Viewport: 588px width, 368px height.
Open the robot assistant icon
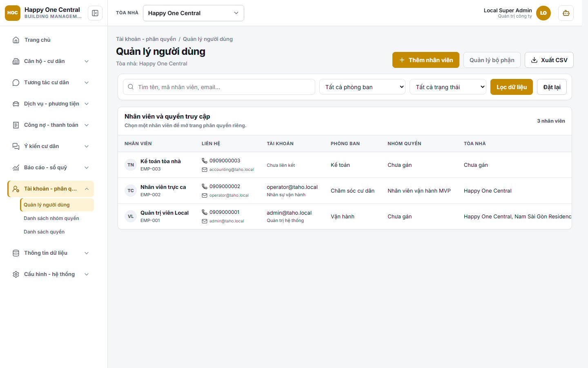tap(566, 13)
